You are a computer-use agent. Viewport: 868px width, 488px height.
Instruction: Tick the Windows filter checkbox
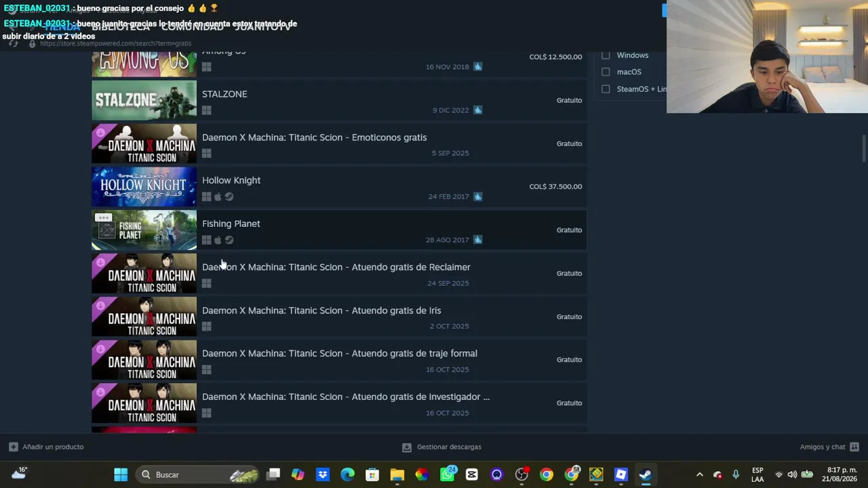tap(606, 55)
